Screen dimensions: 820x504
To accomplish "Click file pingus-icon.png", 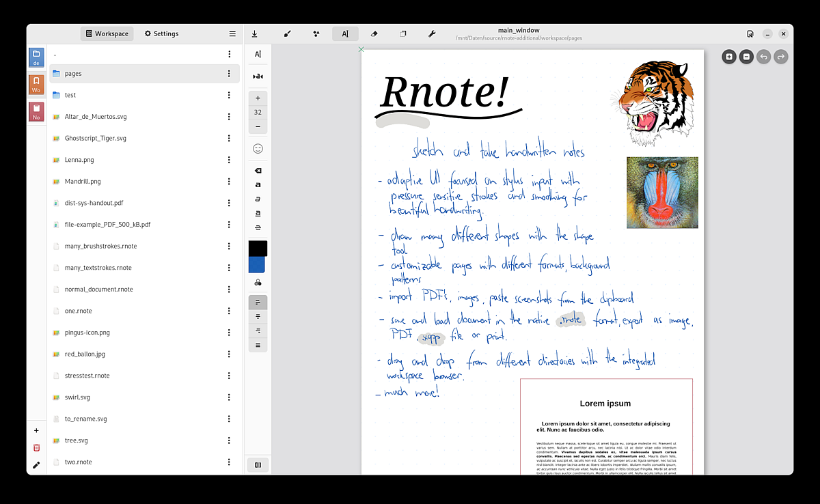I will coord(144,333).
